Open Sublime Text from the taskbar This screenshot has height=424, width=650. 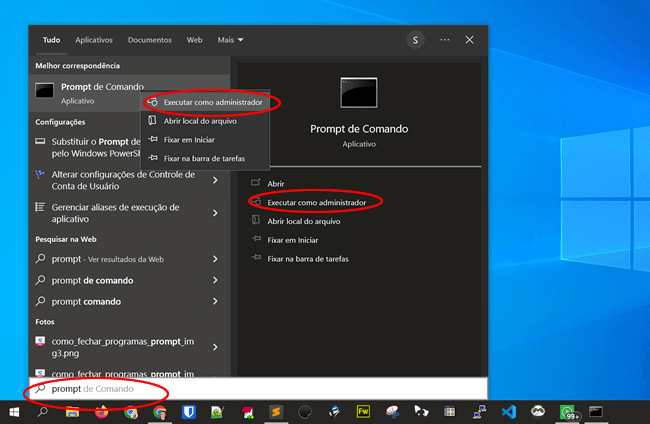[276, 412]
